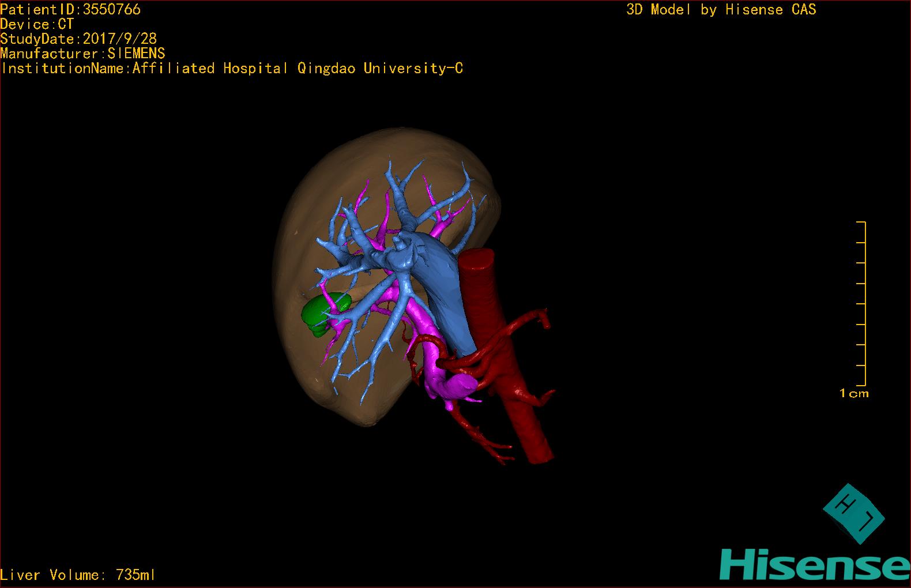Image resolution: width=911 pixels, height=588 pixels.
Task: Click the InstitutionName Affiliated Hospital text
Action: tap(232, 68)
